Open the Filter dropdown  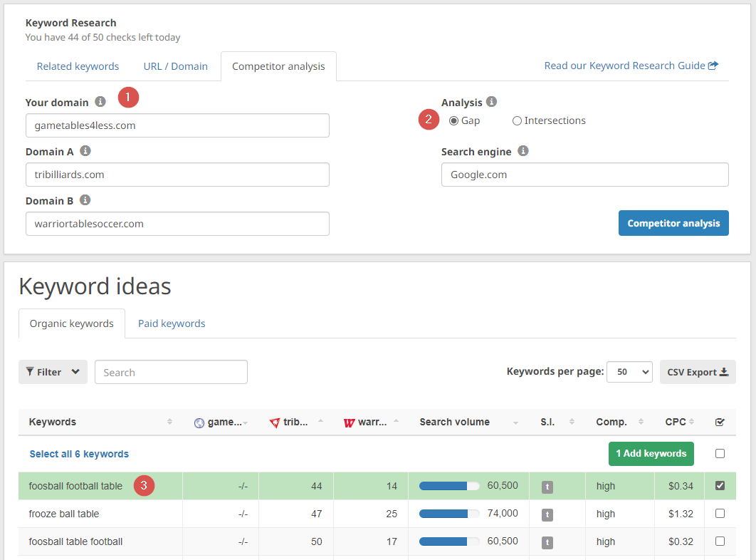[53, 372]
